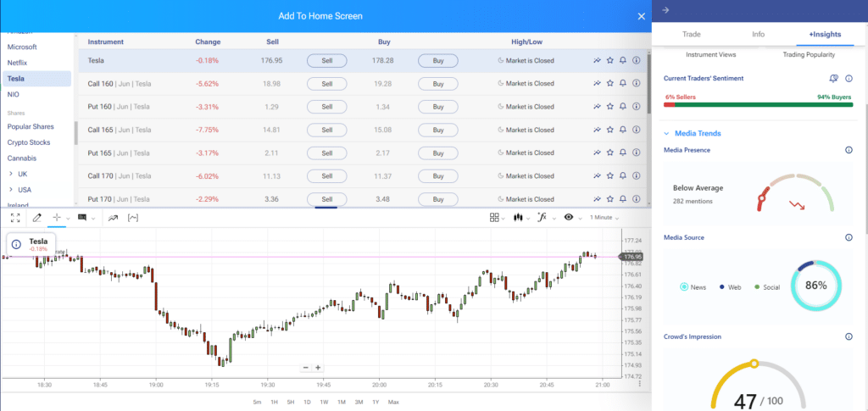Open Crowd's Impression info icon
The height and width of the screenshot is (411, 868).
point(849,336)
